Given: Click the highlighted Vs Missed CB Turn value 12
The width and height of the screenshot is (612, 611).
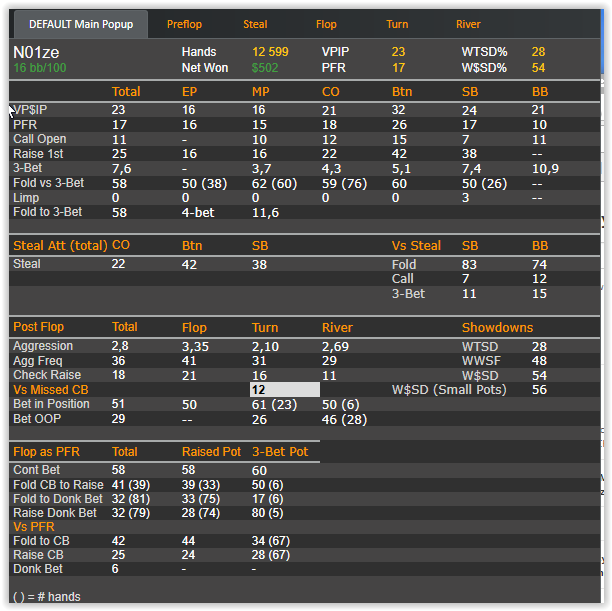Looking at the screenshot, I should (285, 390).
